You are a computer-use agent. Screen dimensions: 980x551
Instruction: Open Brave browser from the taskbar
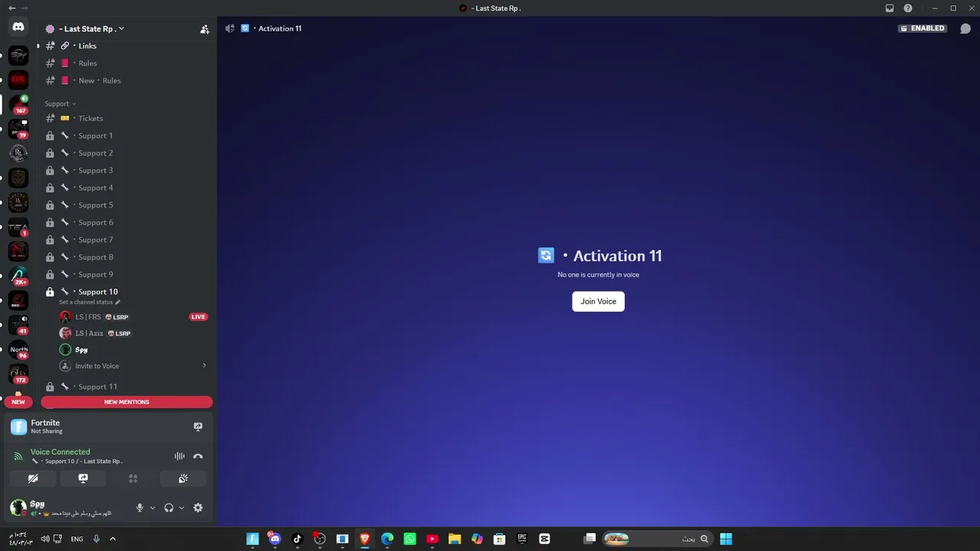click(365, 539)
